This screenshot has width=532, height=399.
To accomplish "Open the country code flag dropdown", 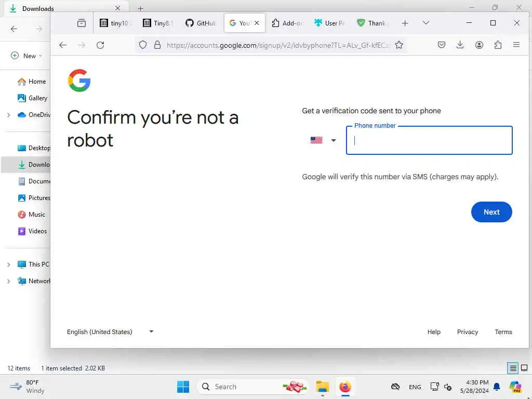I will pos(323,140).
